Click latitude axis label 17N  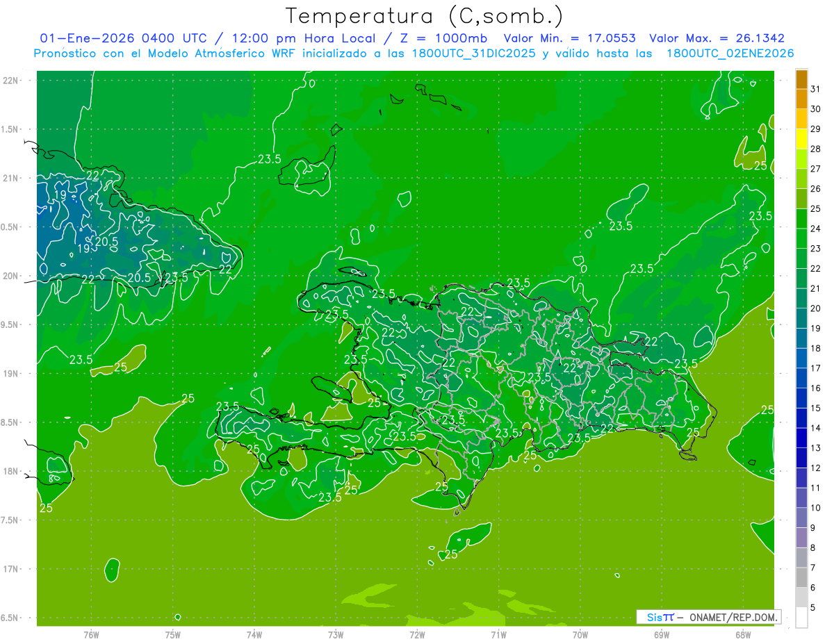(x=10, y=569)
